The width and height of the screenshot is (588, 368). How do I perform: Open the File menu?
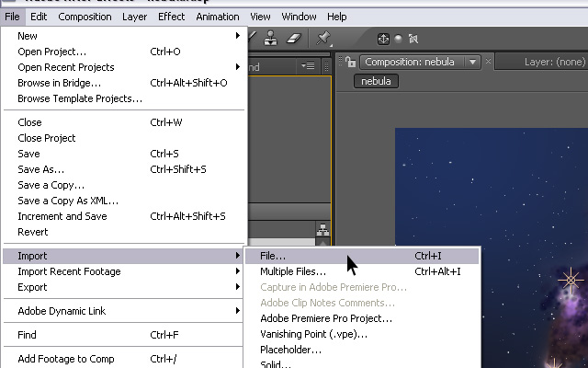12,17
